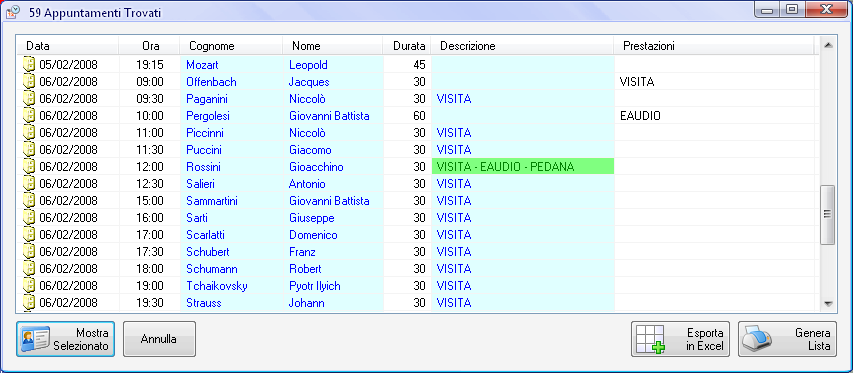Click the duration 45 cell
This screenshot has height=373, width=853.
(x=419, y=65)
